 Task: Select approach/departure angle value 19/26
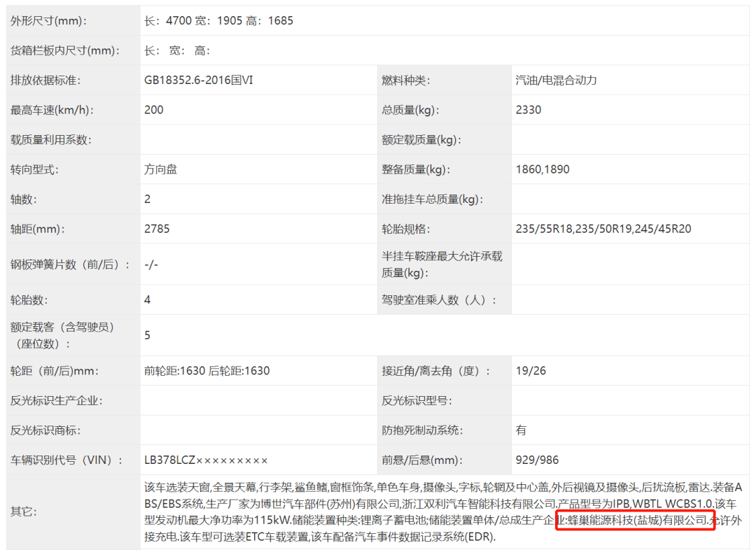(531, 371)
